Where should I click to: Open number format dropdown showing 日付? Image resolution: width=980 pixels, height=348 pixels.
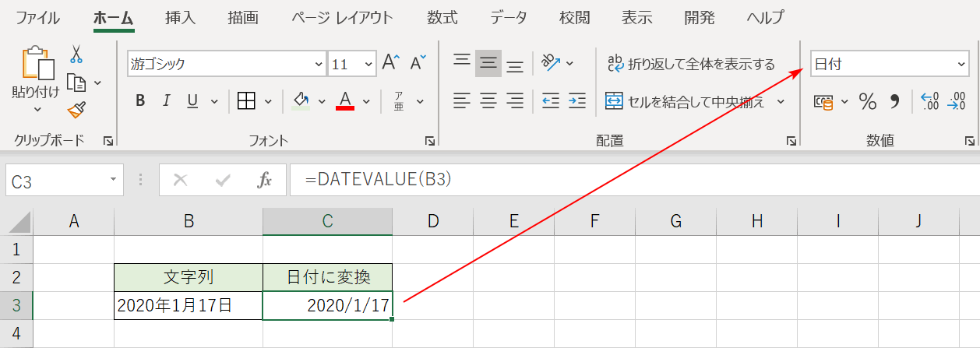(x=890, y=65)
